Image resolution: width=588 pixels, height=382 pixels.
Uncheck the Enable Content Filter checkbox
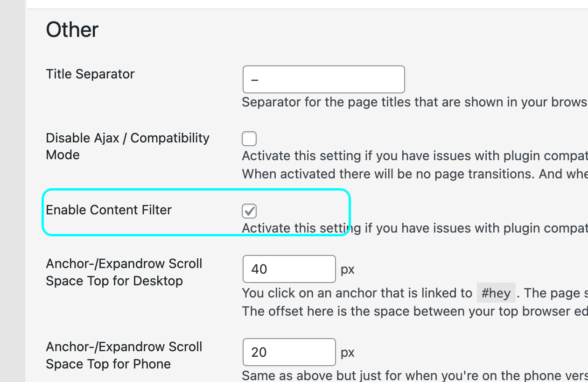pyautogui.click(x=249, y=211)
